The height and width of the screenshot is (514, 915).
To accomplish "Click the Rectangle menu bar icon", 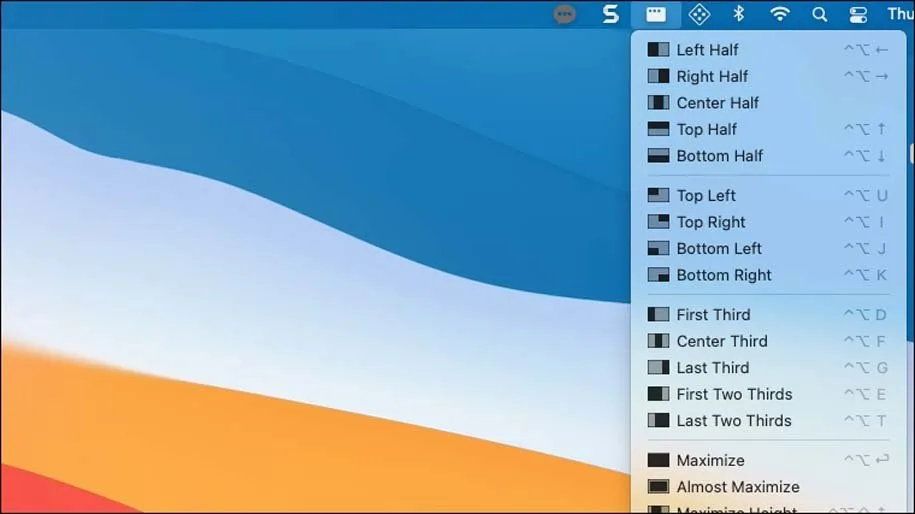I will (656, 14).
